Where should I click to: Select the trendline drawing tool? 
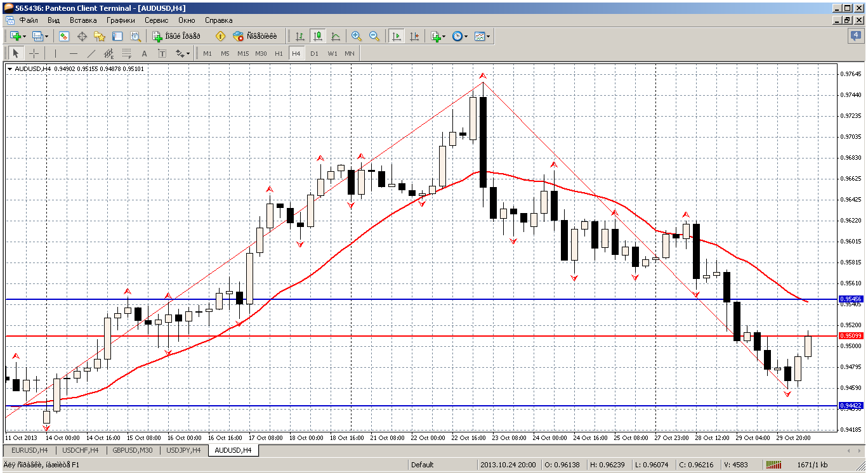point(91,53)
